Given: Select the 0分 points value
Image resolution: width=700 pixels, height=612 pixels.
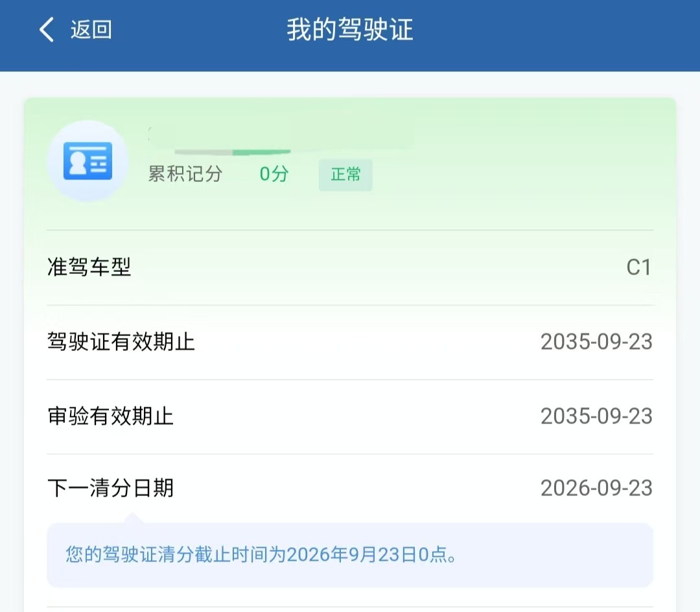Looking at the screenshot, I should tap(274, 174).
